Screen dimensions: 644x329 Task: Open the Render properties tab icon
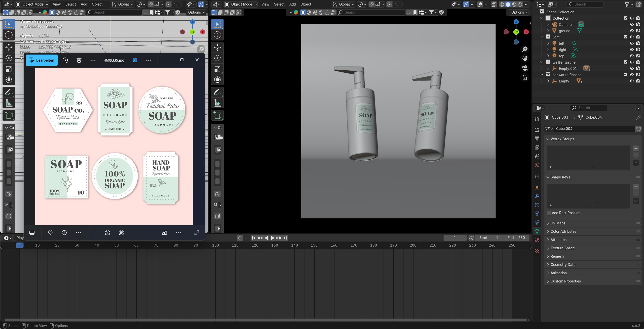(537, 130)
